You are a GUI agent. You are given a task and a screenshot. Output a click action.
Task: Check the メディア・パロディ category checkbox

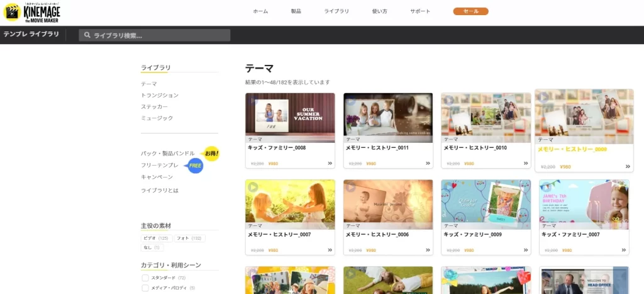pyautogui.click(x=145, y=288)
